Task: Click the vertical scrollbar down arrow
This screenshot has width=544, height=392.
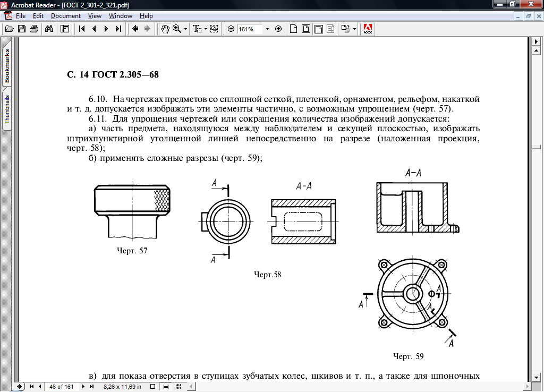Action: coord(536,378)
